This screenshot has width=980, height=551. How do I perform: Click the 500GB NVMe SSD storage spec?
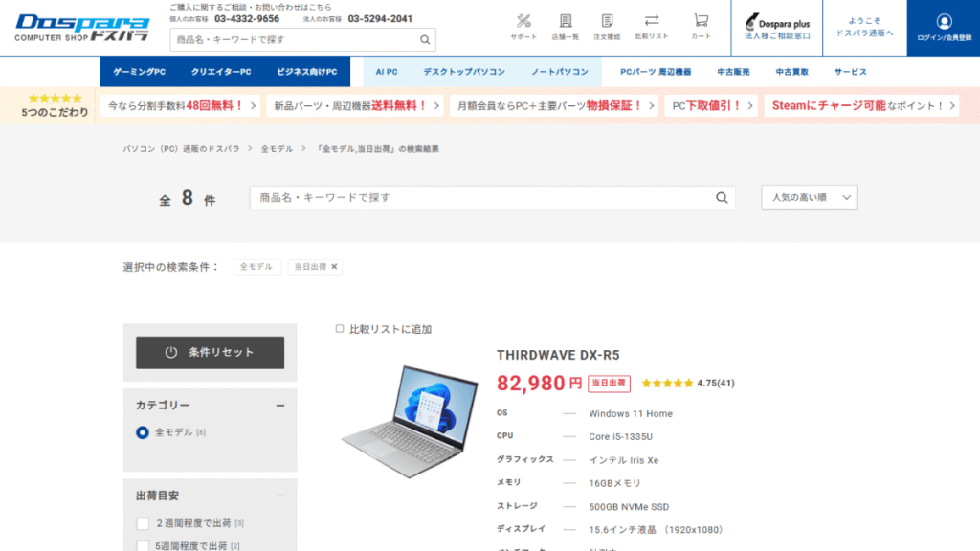point(629,507)
